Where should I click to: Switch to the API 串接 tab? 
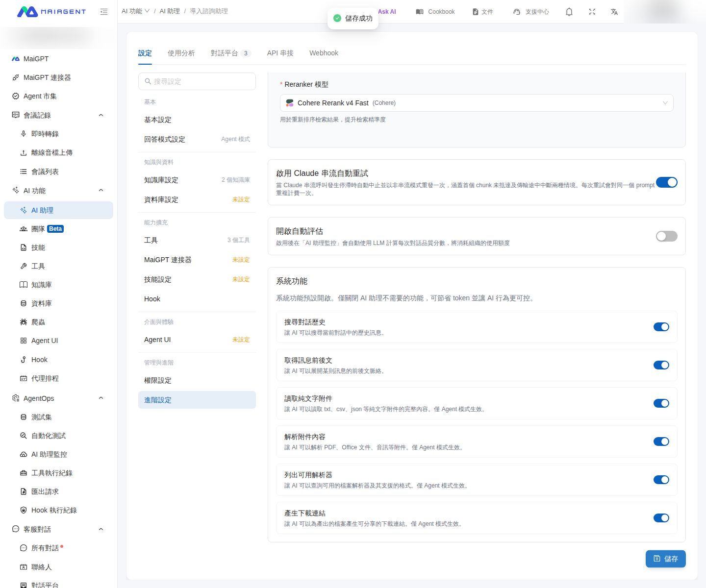tap(280, 53)
